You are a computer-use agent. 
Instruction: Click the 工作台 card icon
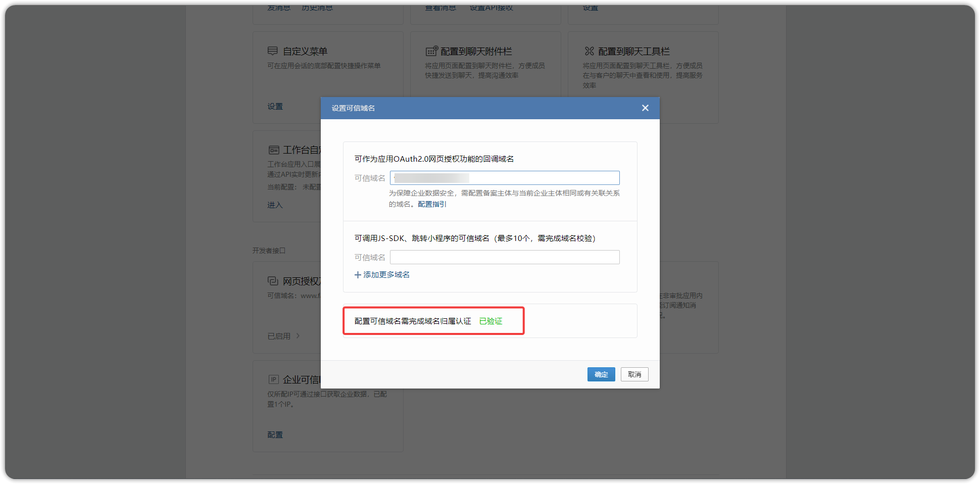(274, 150)
